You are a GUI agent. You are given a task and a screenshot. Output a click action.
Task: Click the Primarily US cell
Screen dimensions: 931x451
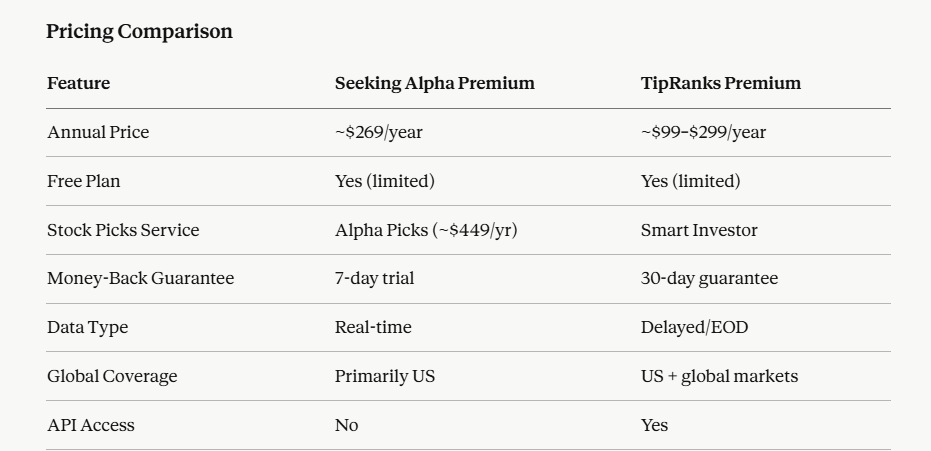(385, 376)
